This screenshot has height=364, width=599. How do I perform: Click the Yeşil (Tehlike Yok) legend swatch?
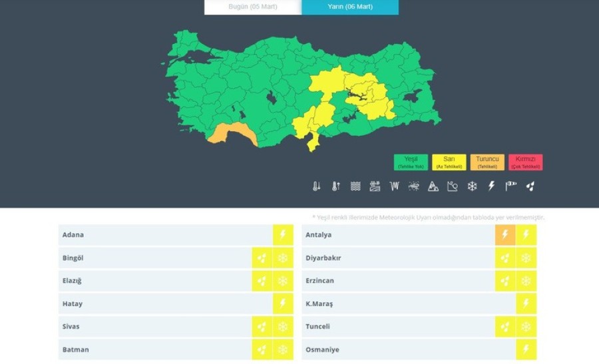coord(411,162)
